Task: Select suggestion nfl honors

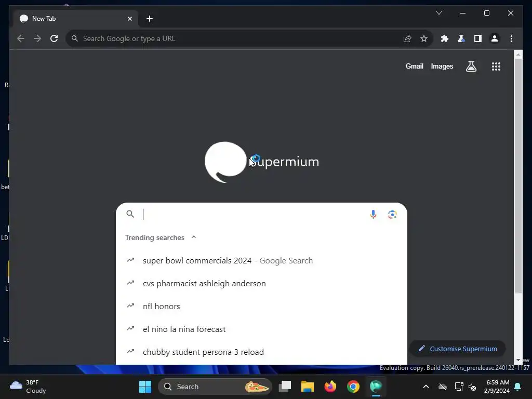Action: click(x=261, y=306)
